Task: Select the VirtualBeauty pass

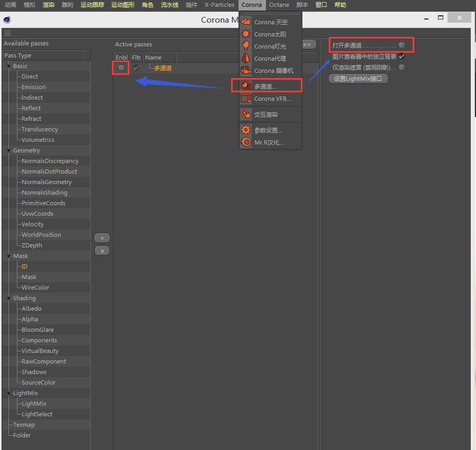Action: click(x=40, y=351)
